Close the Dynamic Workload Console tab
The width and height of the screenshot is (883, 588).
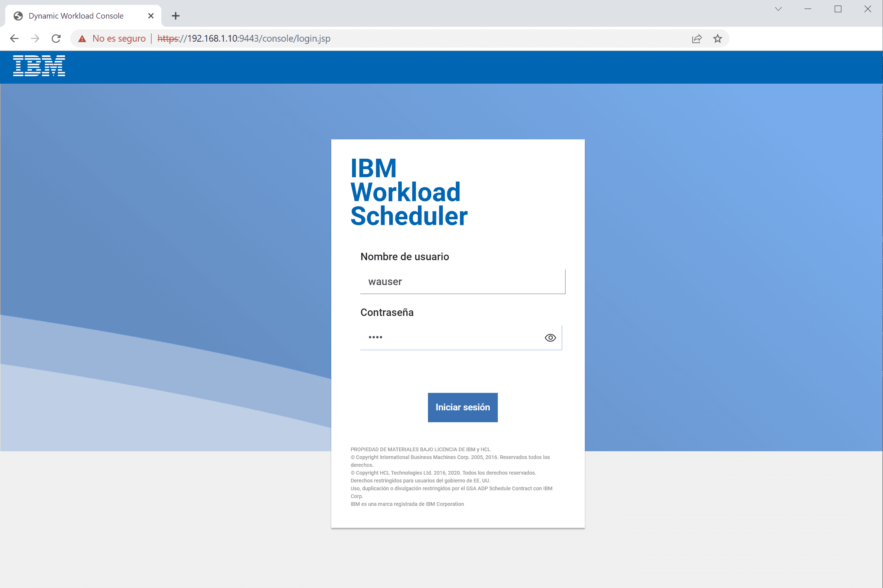coord(151,16)
